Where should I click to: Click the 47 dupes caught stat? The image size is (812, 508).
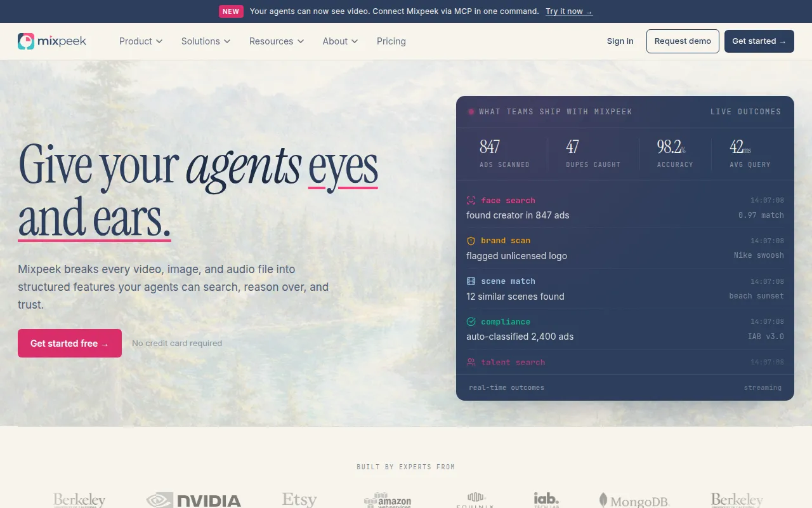tap(593, 154)
